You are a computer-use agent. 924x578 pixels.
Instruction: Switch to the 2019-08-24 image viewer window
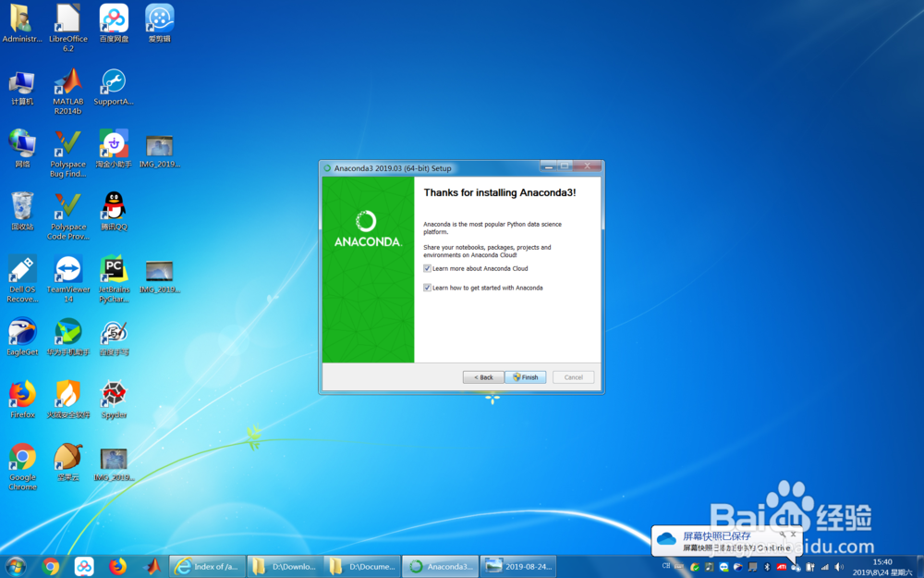pos(518,567)
